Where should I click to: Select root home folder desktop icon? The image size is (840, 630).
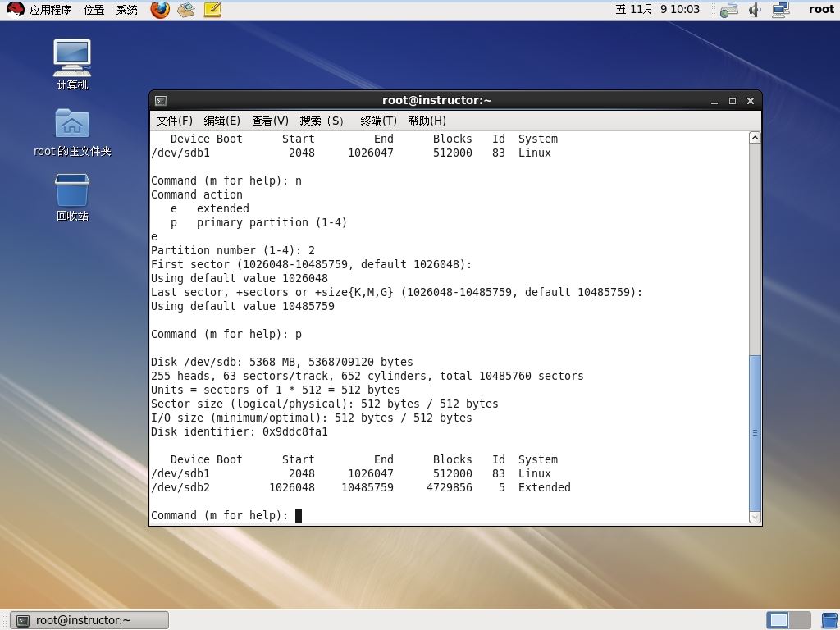tap(72, 132)
